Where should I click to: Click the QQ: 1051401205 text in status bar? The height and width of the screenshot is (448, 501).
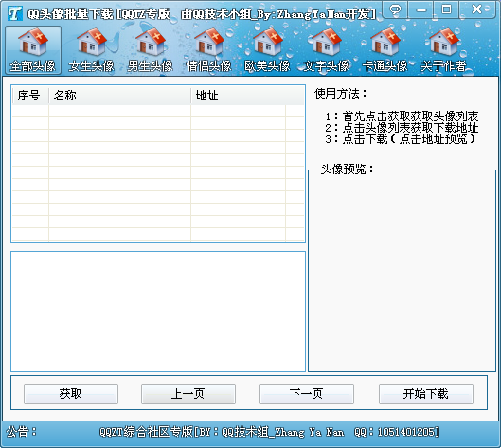pyautogui.click(x=396, y=432)
